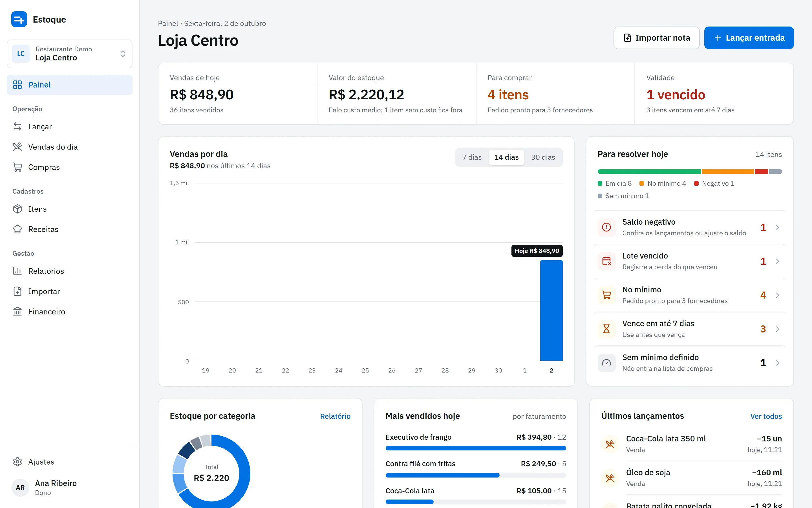Expand Sem mínimo definido row chevron
This screenshot has height=508, width=812.
click(x=777, y=363)
